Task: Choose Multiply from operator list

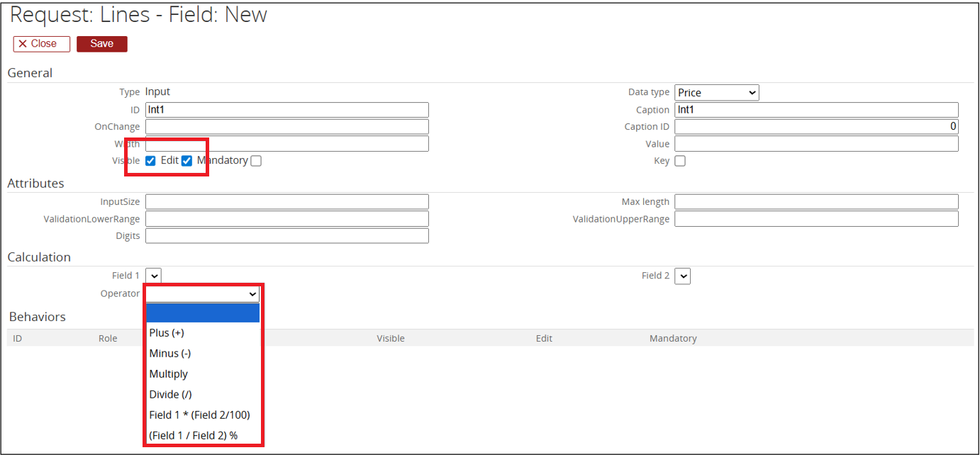Action: [169, 374]
